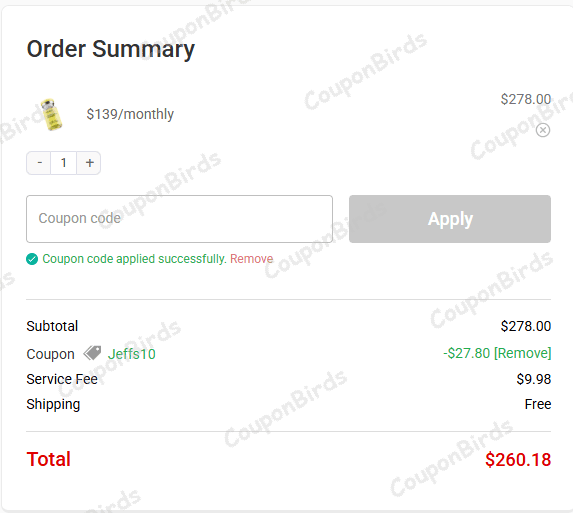Click the product vial thumbnail
573x513 pixels.
click(52, 114)
